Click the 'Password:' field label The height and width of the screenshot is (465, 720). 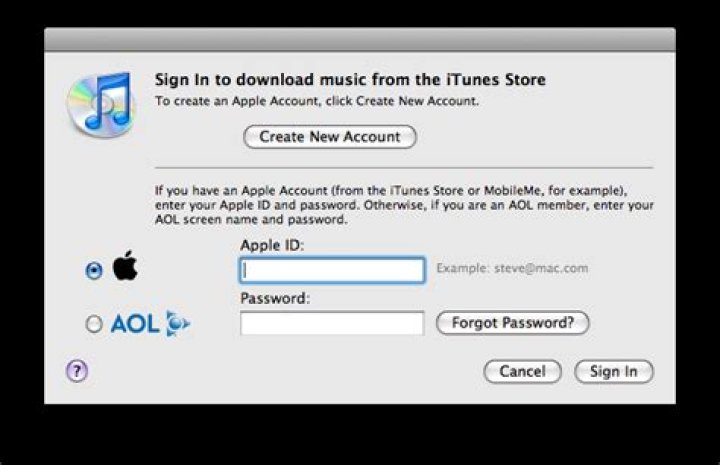pos(275,298)
